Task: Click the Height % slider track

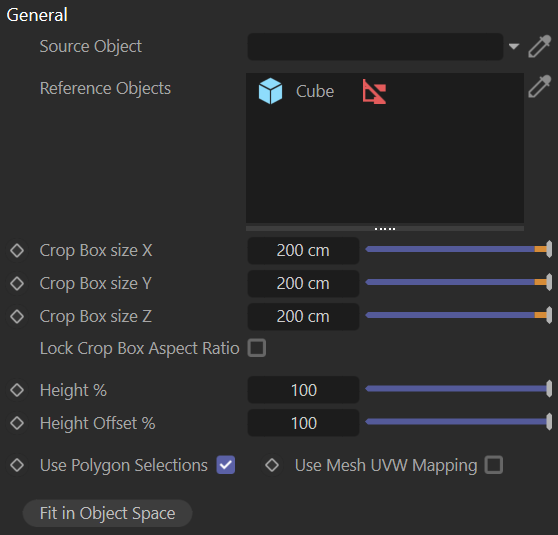Action: 459,389
